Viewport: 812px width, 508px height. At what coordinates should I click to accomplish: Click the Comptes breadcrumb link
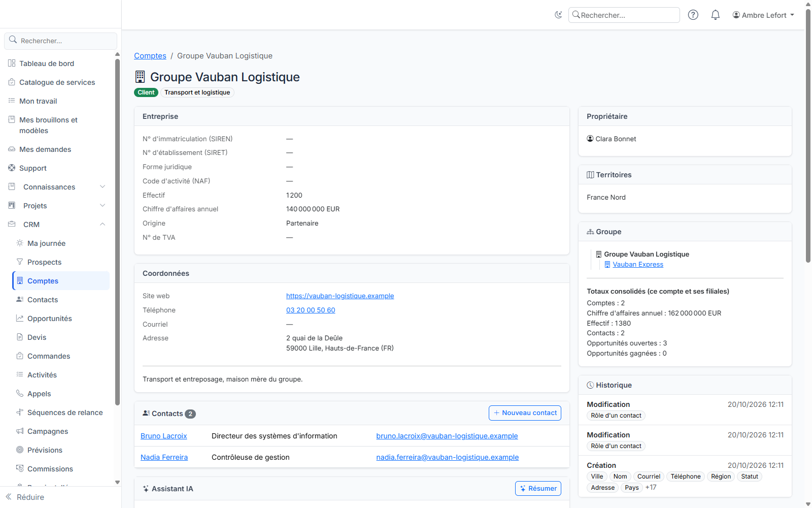point(150,56)
